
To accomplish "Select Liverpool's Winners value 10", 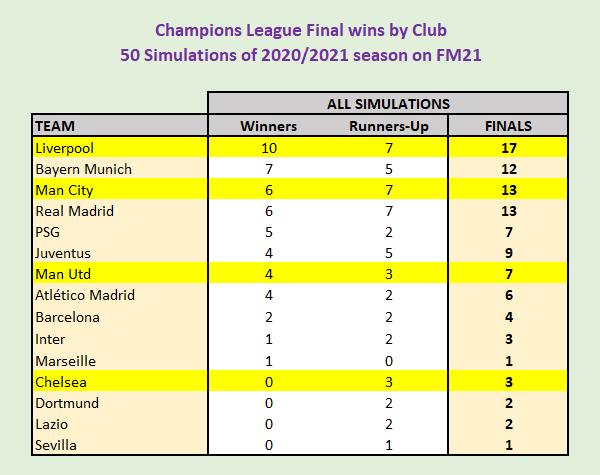I will coord(267,148).
